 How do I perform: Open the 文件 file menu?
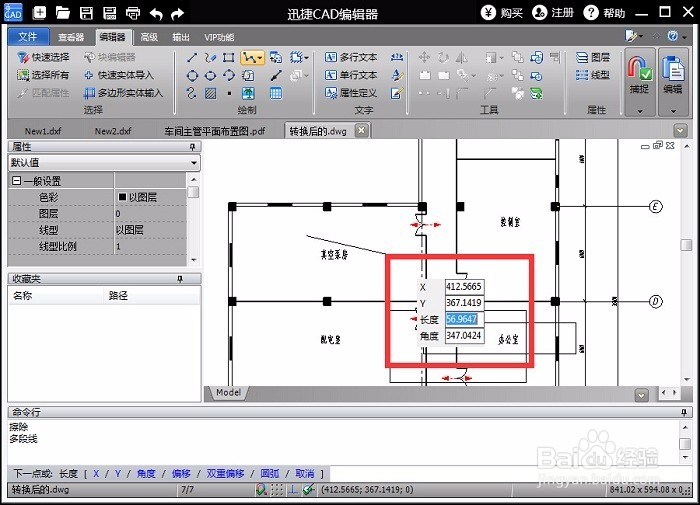point(28,37)
